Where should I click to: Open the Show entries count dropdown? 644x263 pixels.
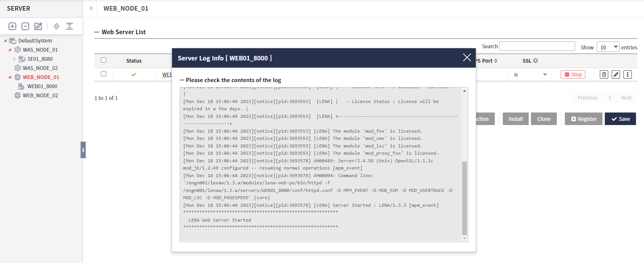[608, 47]
